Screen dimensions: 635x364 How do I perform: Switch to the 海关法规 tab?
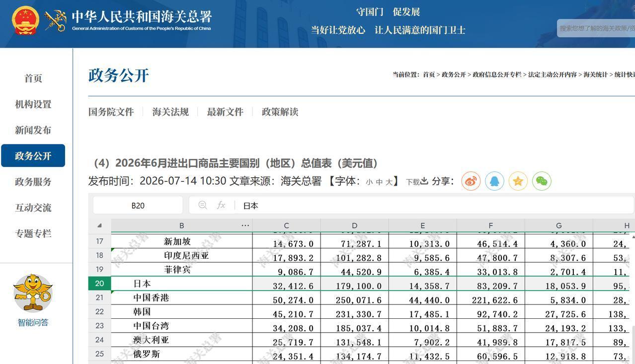(x=170, y=112)
